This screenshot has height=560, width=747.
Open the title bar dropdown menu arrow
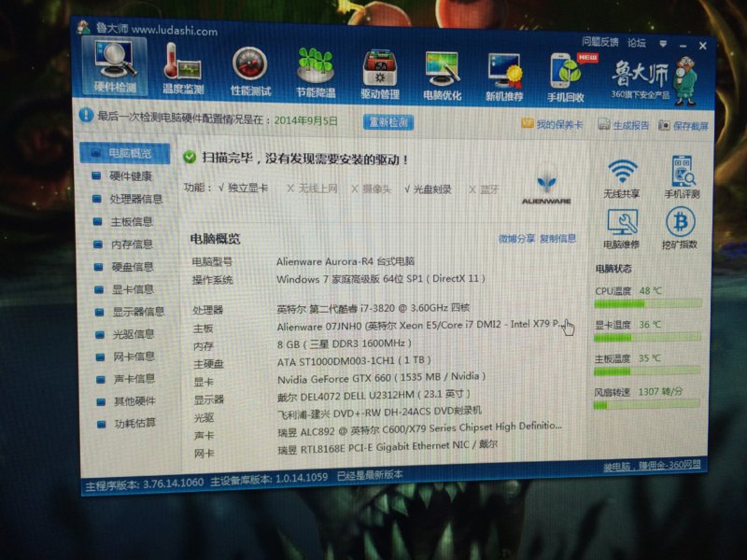(663, 44)
